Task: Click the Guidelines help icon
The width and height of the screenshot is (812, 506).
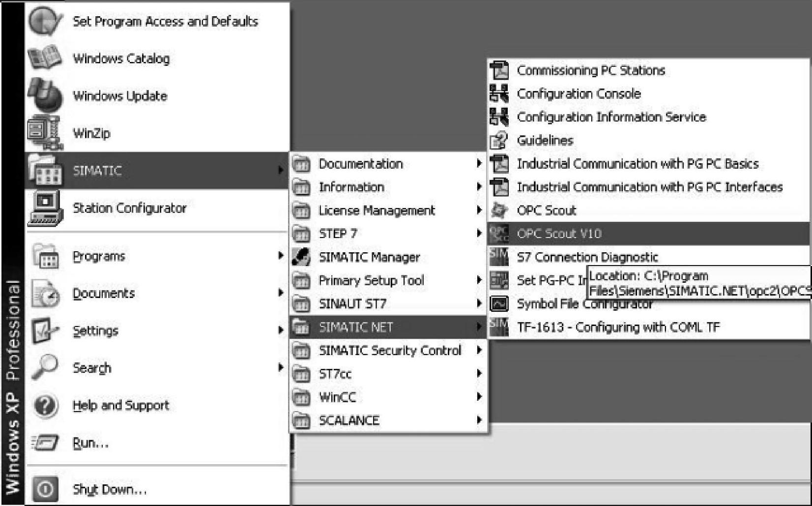Action: 499,140
